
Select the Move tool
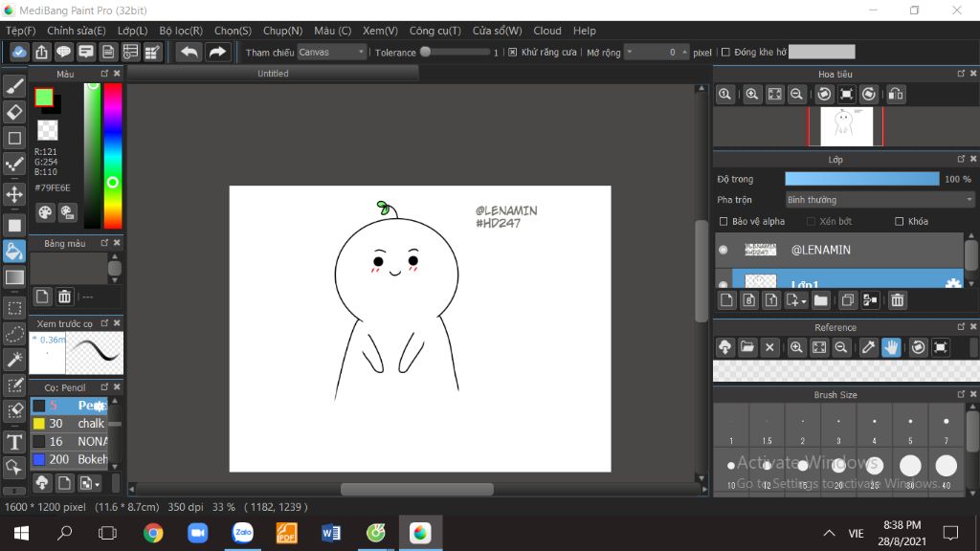14,194
